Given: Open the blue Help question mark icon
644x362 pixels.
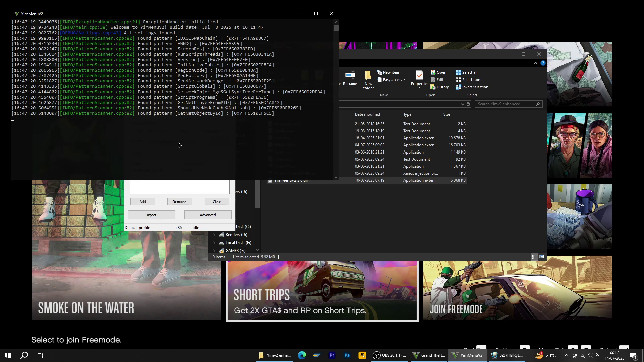Looking at the screenshot, I should 543,63.
